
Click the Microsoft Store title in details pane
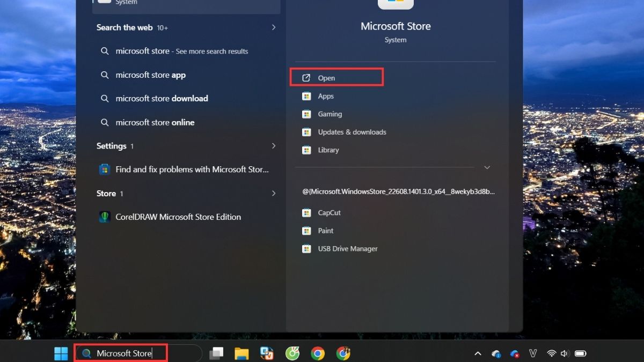396,26
